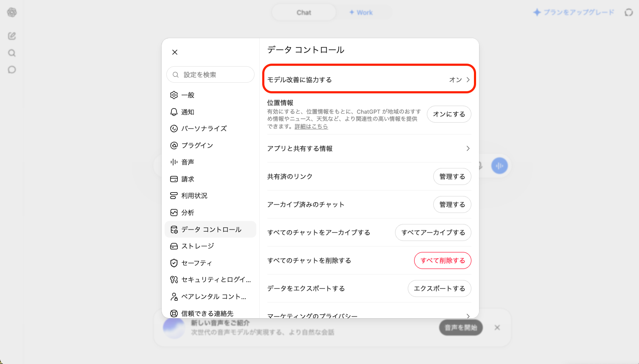Click オンにする for 位置情報
The width and height of the screenshot is (639, 364).
449,114
